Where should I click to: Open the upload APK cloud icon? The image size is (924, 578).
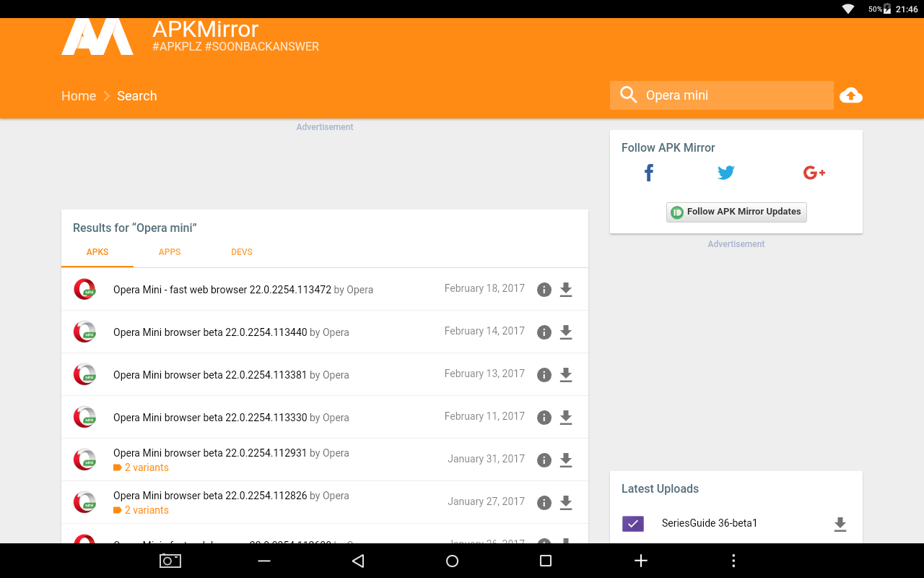pyautogui.click(x=851, y=95)
